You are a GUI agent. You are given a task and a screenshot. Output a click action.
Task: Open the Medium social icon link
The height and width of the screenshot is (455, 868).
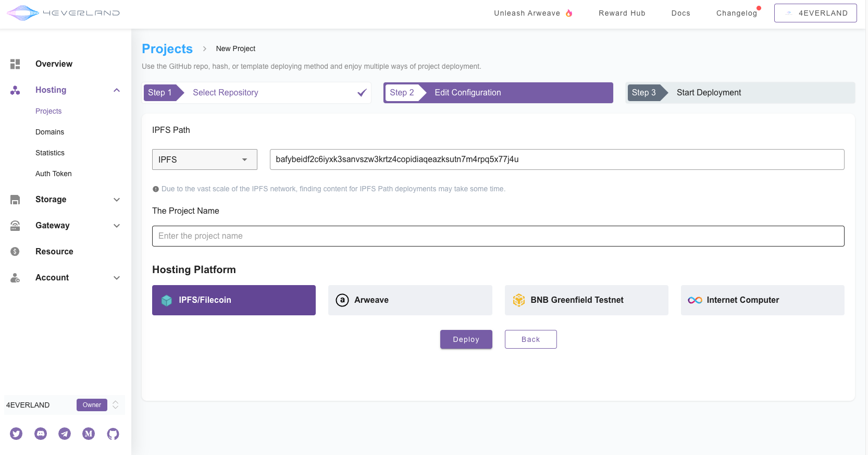point(89,434)
